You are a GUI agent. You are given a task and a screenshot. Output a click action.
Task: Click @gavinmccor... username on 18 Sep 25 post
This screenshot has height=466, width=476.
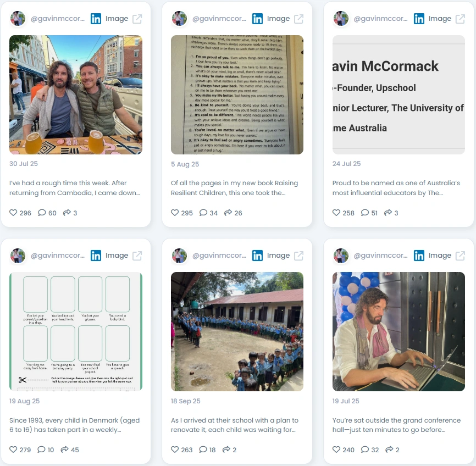coord(219,256)
